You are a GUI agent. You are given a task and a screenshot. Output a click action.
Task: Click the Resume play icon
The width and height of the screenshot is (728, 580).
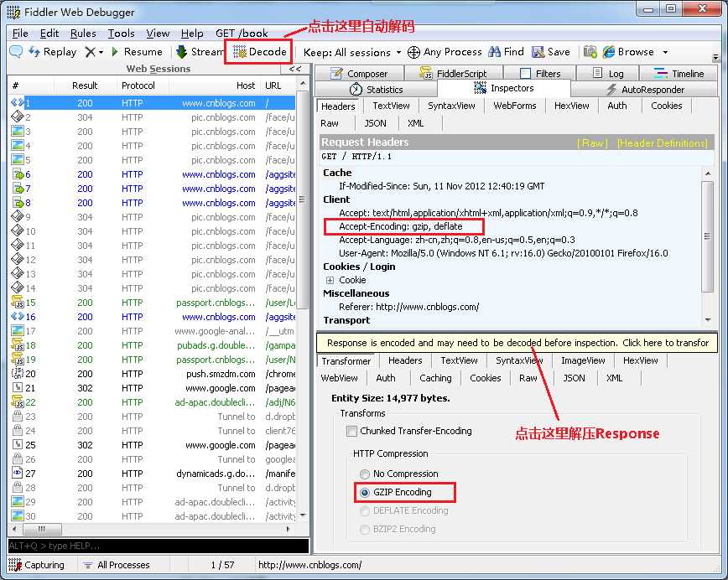(115, 51)
